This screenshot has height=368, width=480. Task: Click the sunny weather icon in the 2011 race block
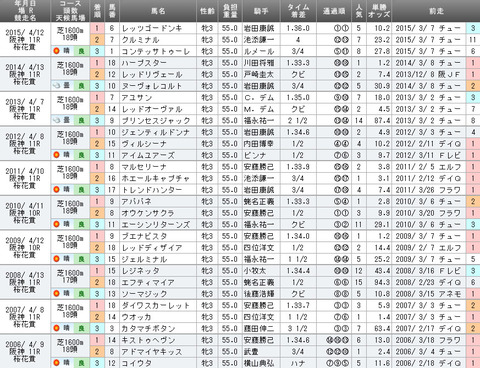coord(57,190)
